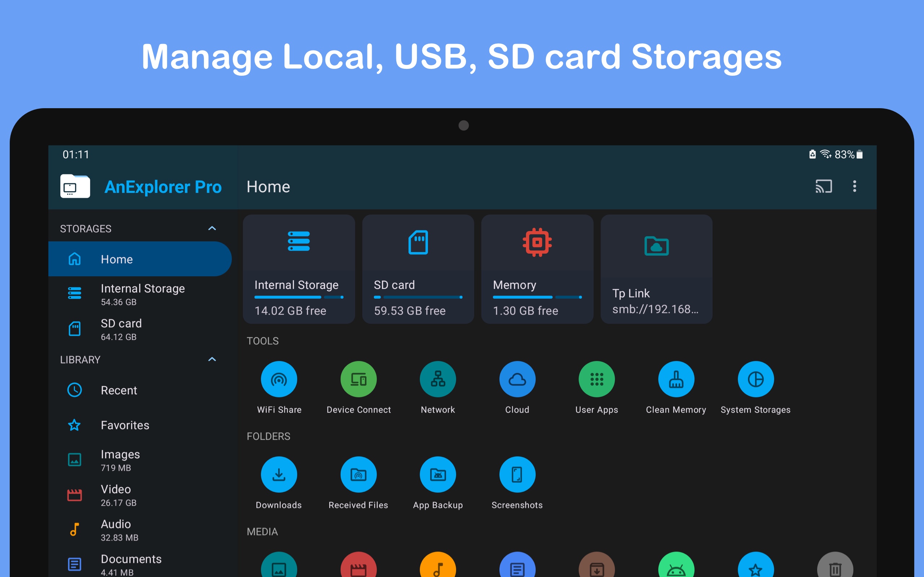Collapse the LIBRARY section
The width and height of the screenshot is (924, 577).
tap(212, 359)
